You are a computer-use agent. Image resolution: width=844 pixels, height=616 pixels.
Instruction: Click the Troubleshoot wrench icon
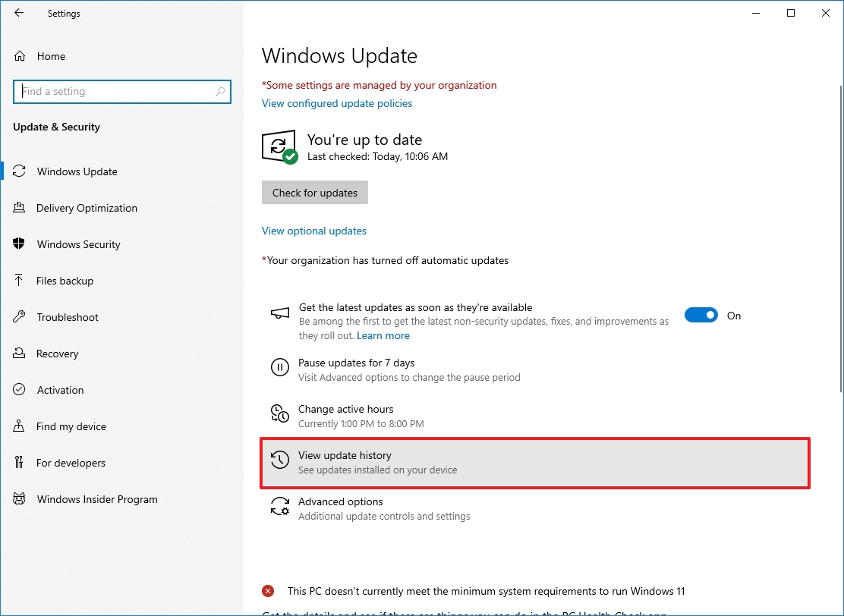point(19,317)
